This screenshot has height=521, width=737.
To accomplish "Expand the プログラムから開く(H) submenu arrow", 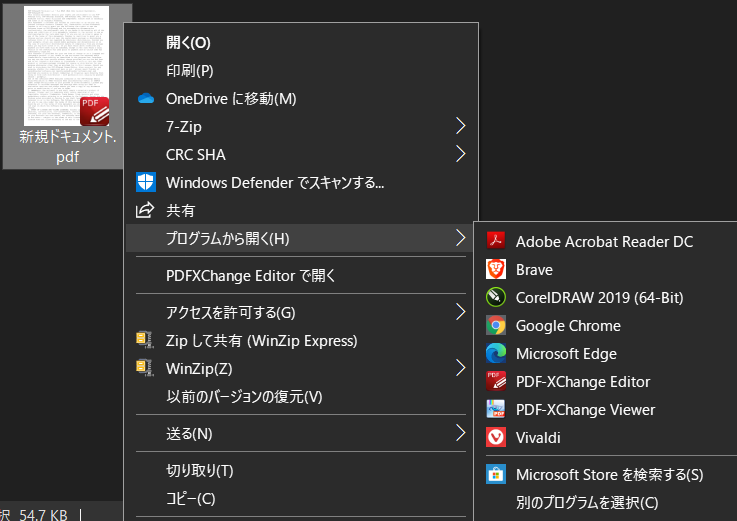I will tap(461, 237).
